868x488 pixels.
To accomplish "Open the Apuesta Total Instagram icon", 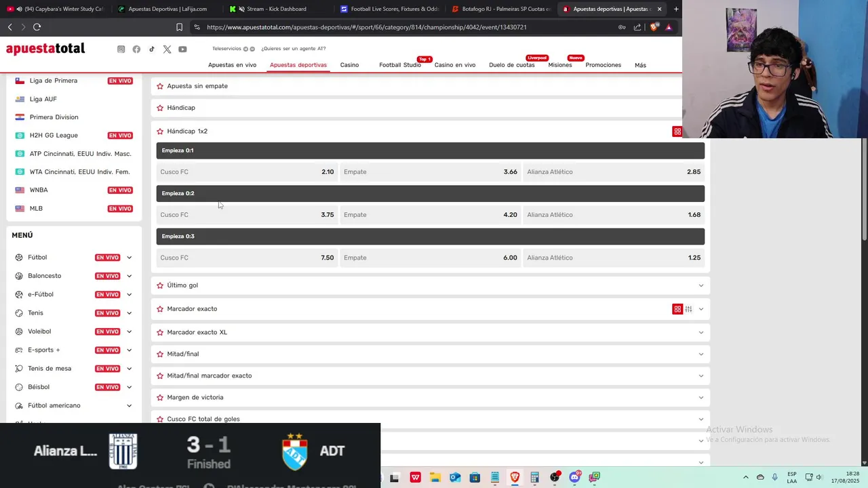I will 121,49.
